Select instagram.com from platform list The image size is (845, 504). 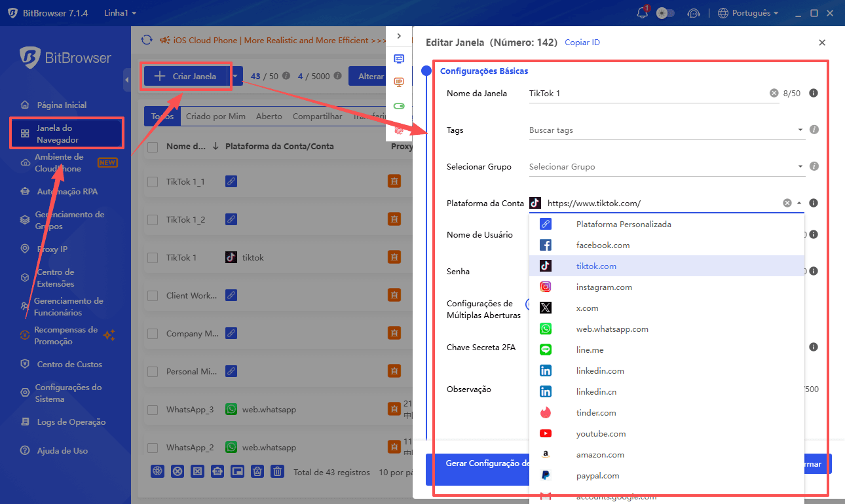coord(666,287)
